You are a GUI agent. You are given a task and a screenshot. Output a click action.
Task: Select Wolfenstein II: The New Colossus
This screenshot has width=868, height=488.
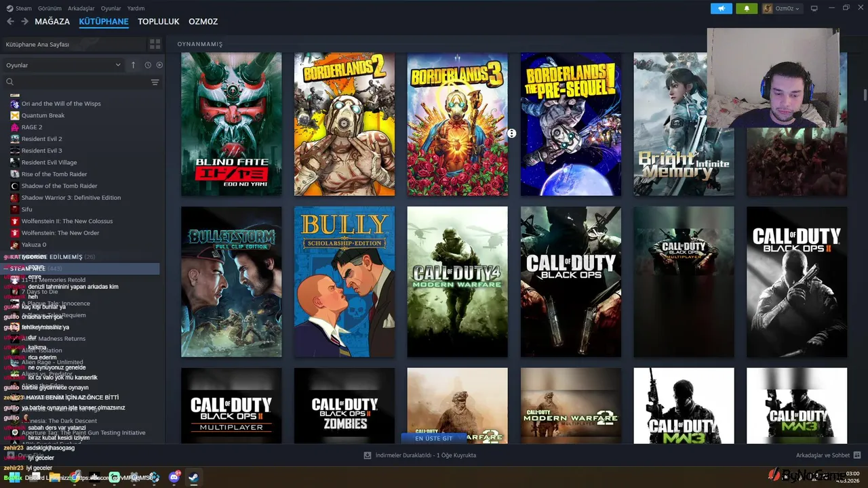click(x=67, y=221)
